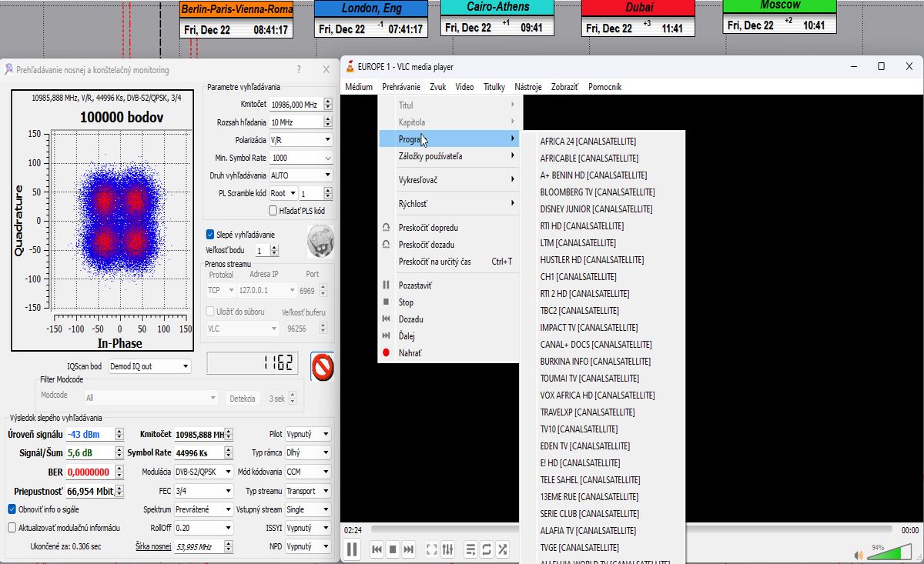Enable VLC shuffle random icon
Image resolution: width=924 pixels, height=564 pixels.
tap(503, 549)
